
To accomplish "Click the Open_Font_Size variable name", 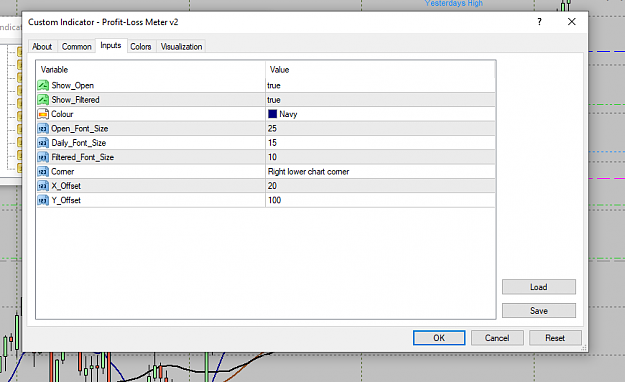I will coord(80,128).
